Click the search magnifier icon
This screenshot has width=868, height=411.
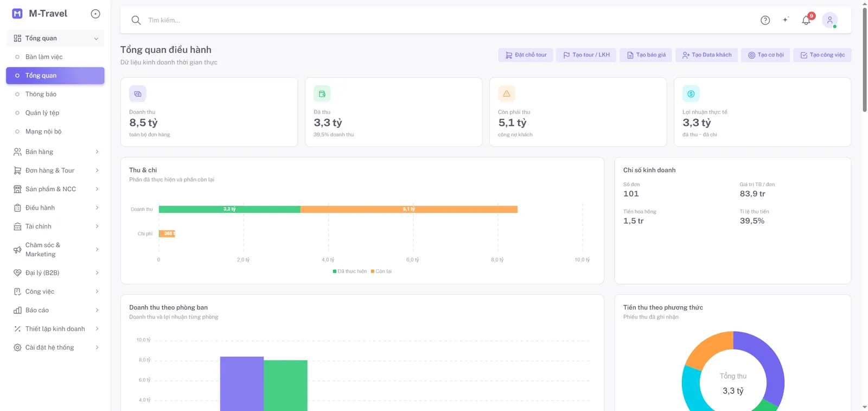coord(136,20)
